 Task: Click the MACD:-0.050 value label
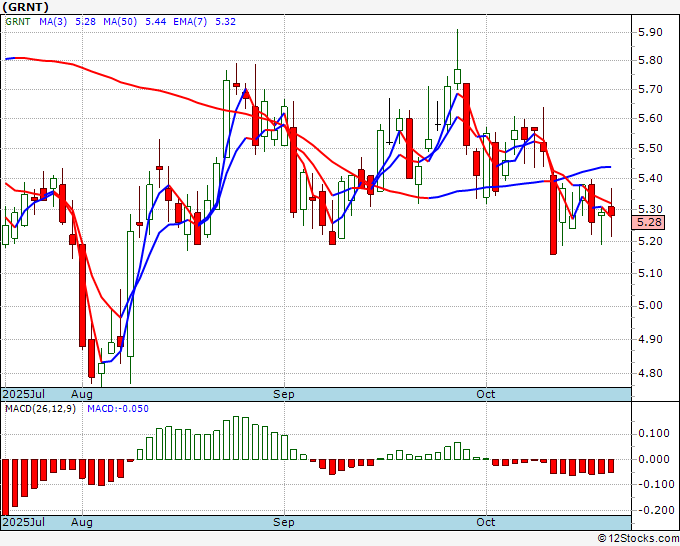(118, 409)
